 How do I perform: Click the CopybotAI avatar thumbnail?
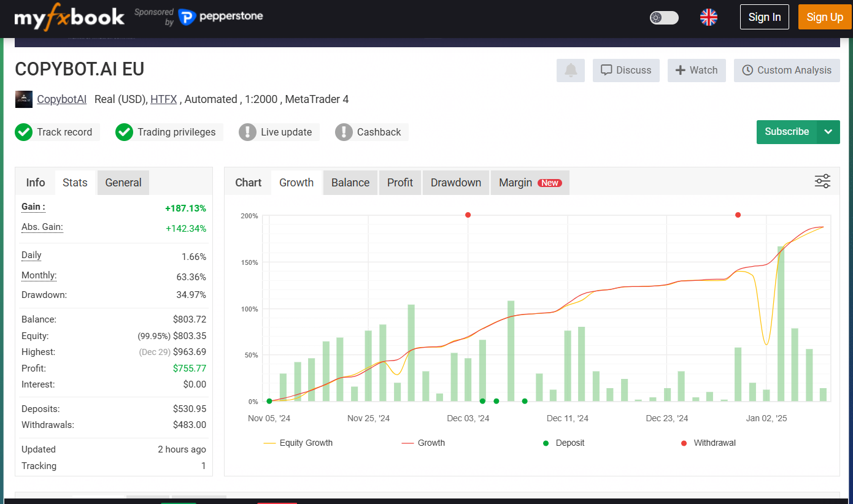(24, 99)
